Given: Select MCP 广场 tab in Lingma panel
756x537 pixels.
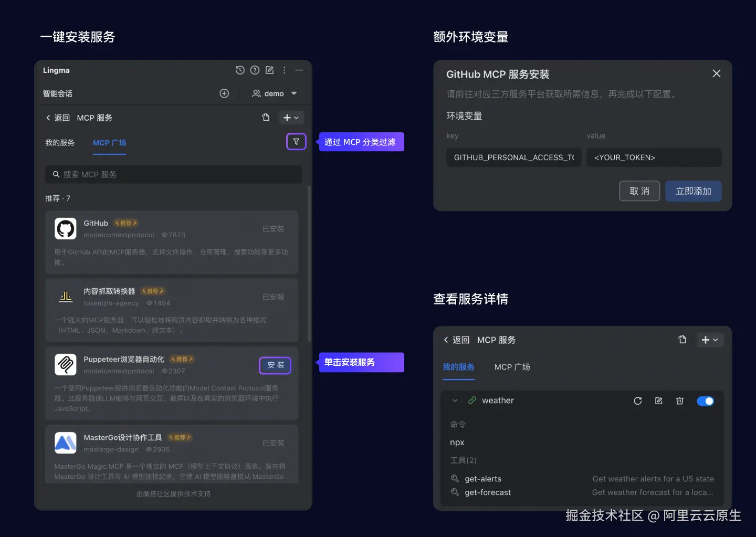Looking at the screenshot, I should point(110,143).
